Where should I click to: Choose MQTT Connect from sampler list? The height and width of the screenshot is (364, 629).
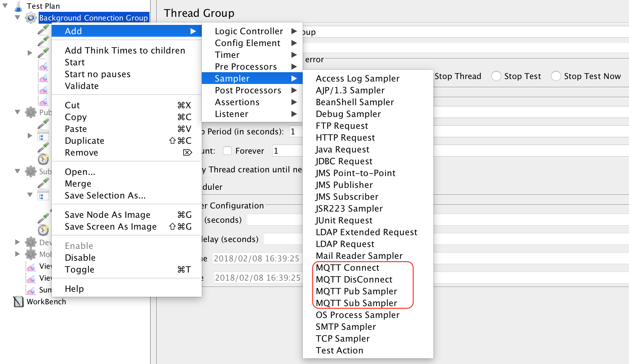pos(347,268)
